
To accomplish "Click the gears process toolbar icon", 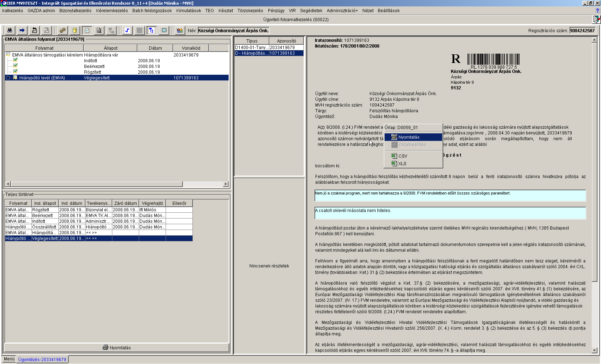I will [63, 30].
